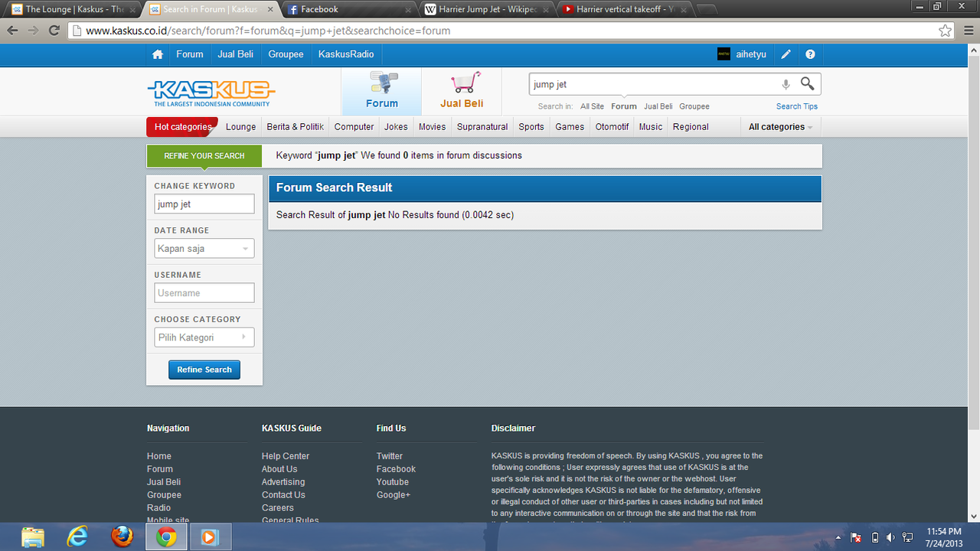Viewport: 980px width, 551px height.
Task: Open Firefox from the taskbar
Action: tap(121, 537)
